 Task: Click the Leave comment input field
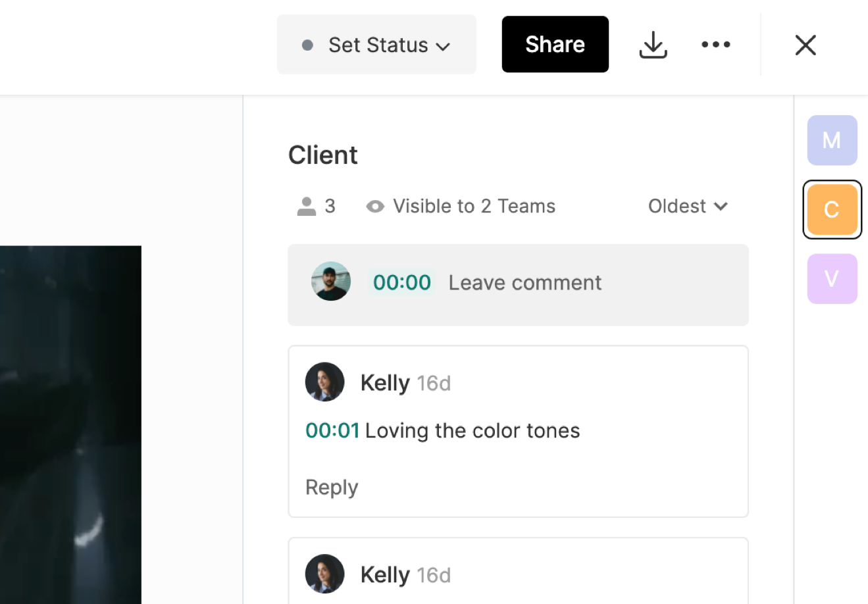(525, 283)
